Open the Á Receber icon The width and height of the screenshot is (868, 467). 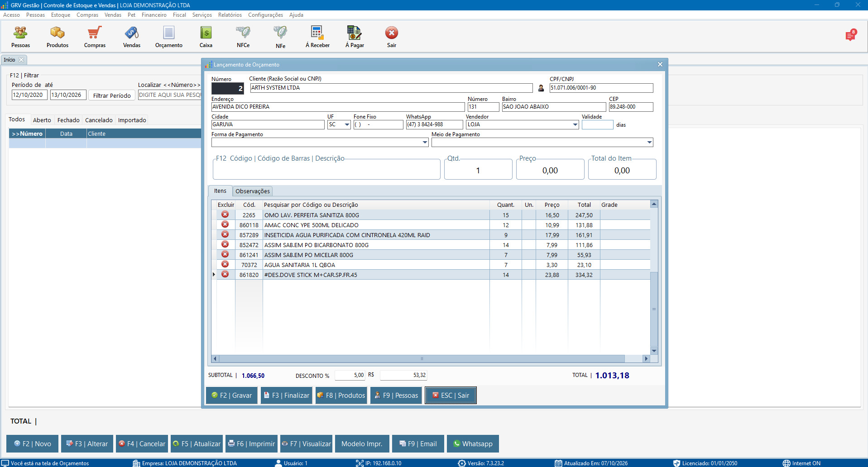tap(317, 37)
